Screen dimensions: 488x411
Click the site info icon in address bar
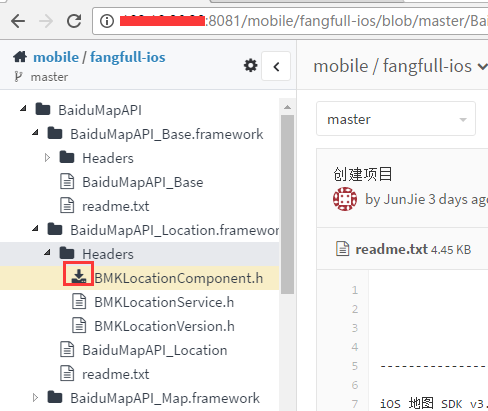[107, 21]
